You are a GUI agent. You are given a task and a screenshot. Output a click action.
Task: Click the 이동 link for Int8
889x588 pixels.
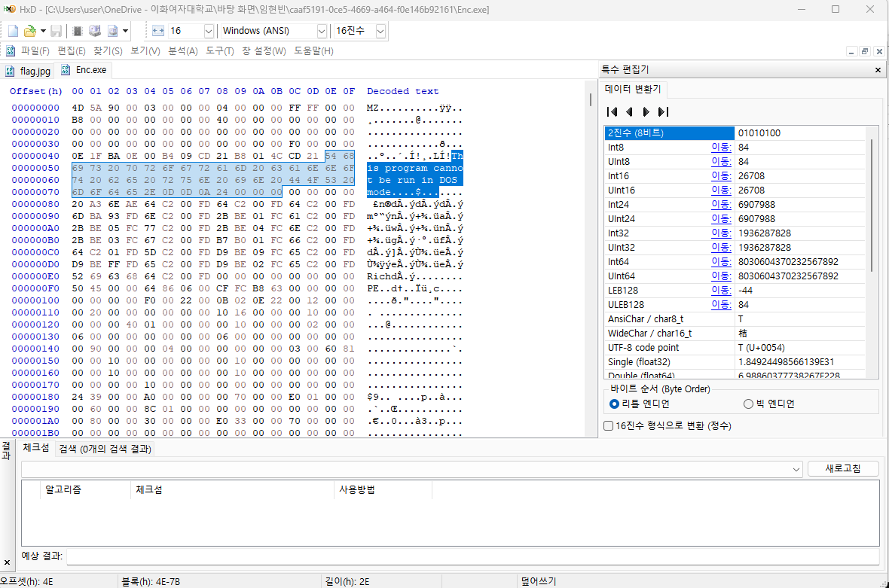coord(721,148)
